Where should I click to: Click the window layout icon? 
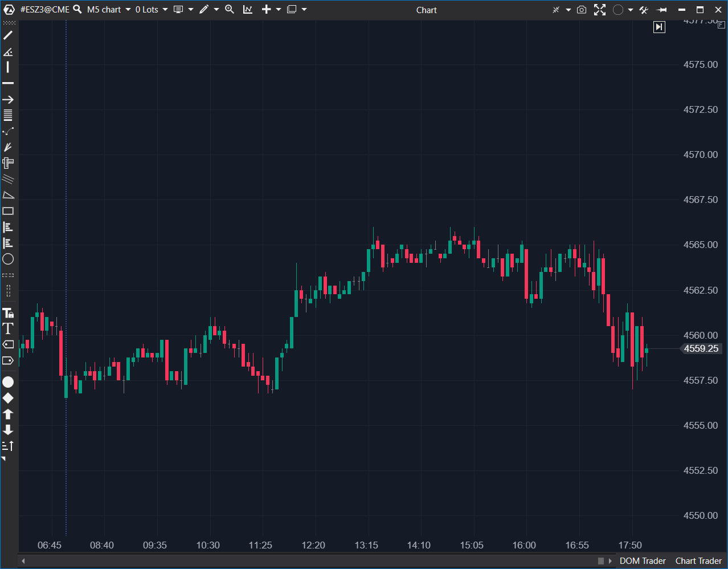(x=292, y=10)
